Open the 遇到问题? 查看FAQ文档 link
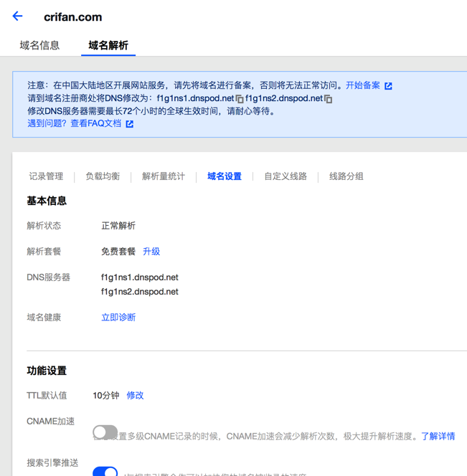The image size is (467, 476). click(75, 123)
